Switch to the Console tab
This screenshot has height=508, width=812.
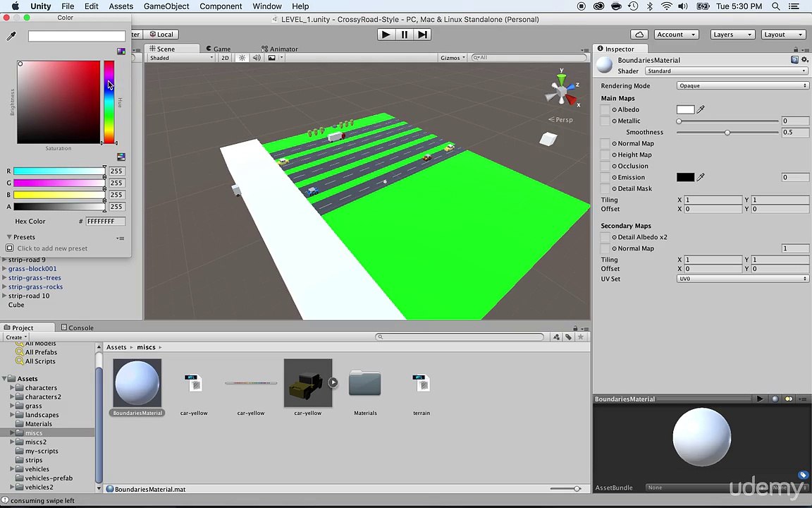pyautogui.click(x=77, y=327)
